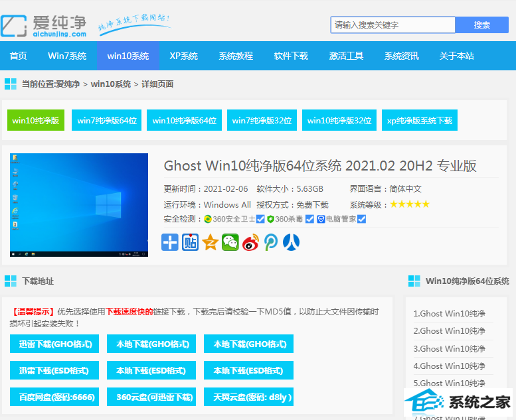Click the 爱纯净 breadcrumb link

click(x=68, y=84)
